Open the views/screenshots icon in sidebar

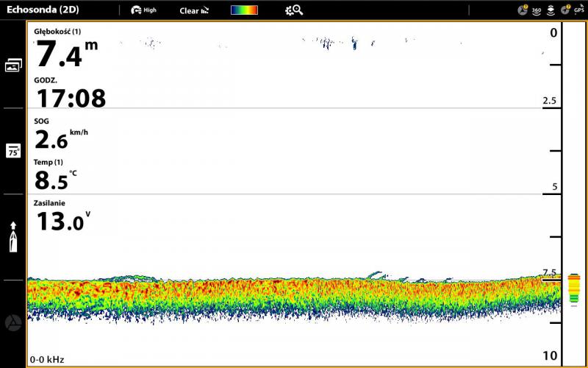(13, 66)
